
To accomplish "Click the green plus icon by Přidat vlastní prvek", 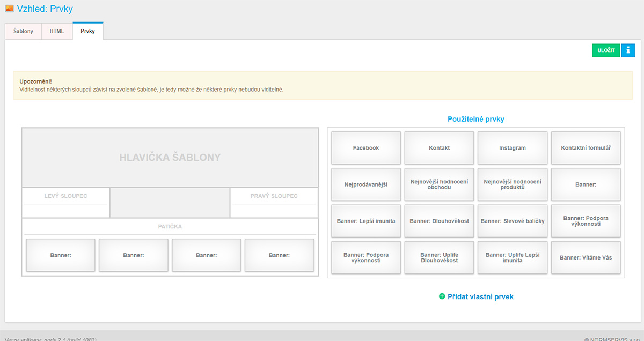I will pyautogui.click(x=442, y=296).
